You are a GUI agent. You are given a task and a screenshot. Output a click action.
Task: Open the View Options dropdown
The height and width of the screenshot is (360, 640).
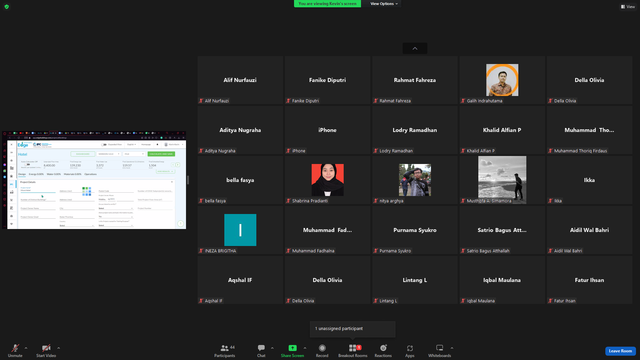(x=384, y=4)
